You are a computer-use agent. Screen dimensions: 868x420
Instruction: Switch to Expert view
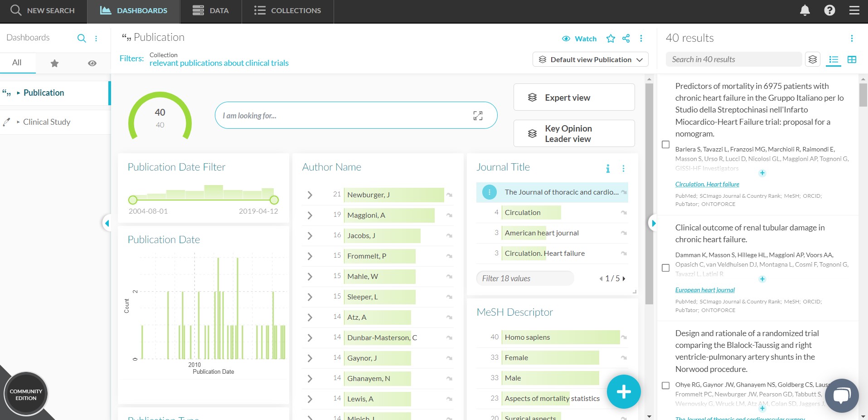tap(574, 97)
